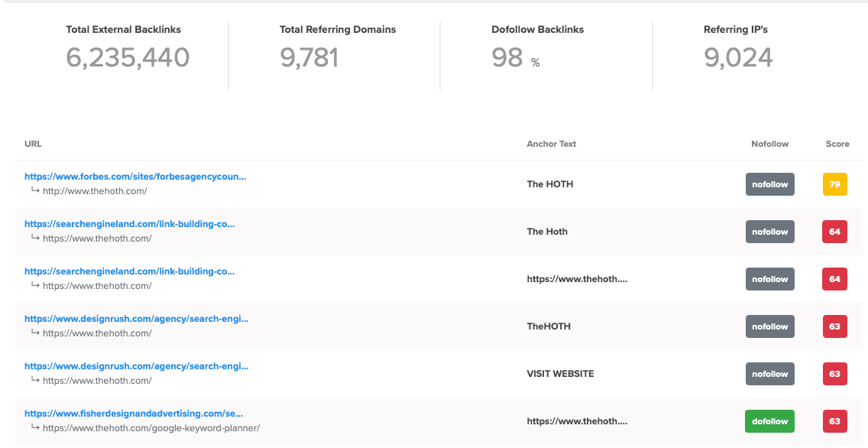
Task: Click the yellow score 79 badge
Action: pyautogui.click(x=834, y=184)
